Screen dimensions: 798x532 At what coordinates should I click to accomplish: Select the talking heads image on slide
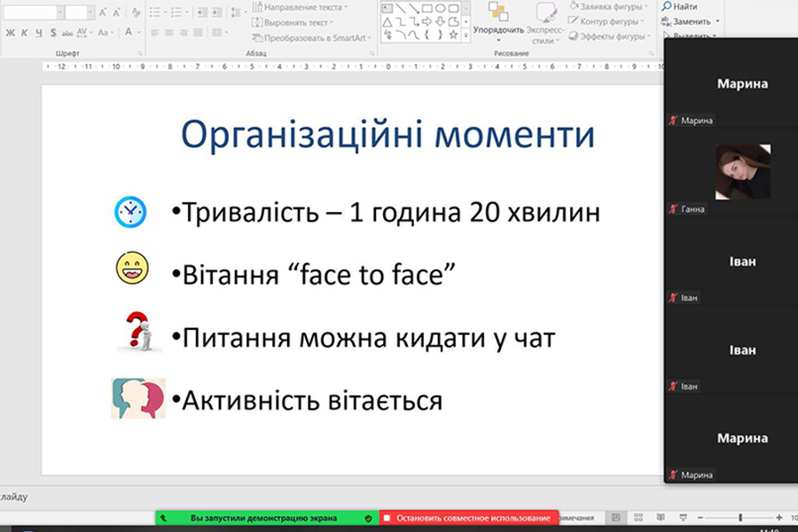(138, 398)
